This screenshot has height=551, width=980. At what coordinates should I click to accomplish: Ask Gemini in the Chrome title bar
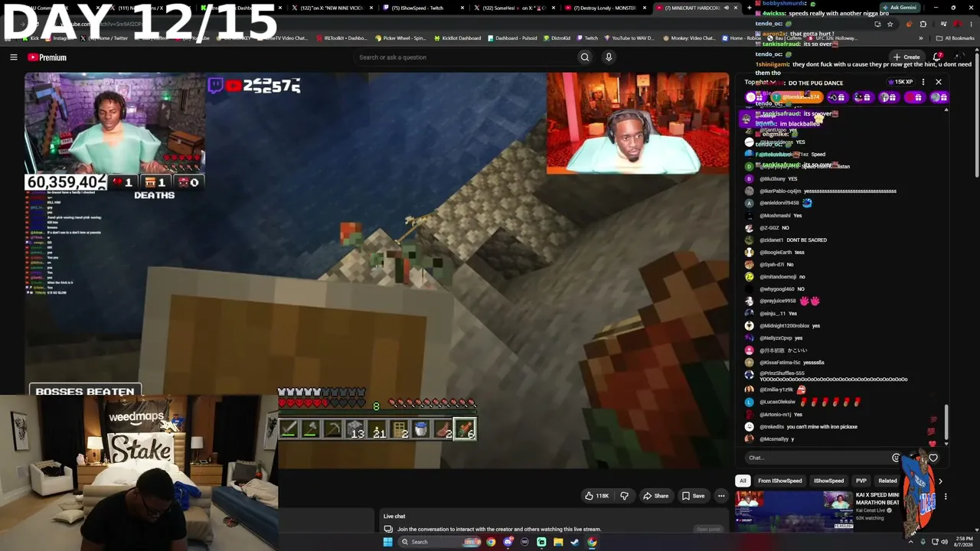pyautogui.click(x=900, y=8)
